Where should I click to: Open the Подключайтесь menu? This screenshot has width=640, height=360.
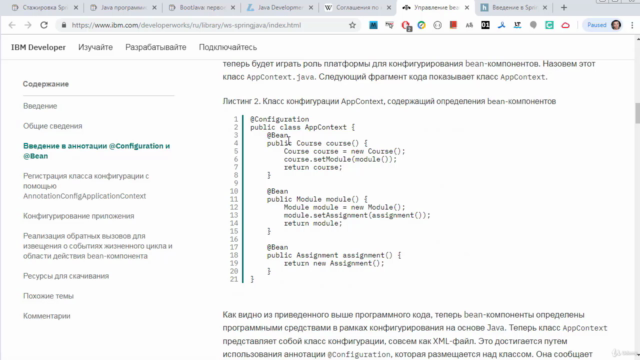pos(228,47)
